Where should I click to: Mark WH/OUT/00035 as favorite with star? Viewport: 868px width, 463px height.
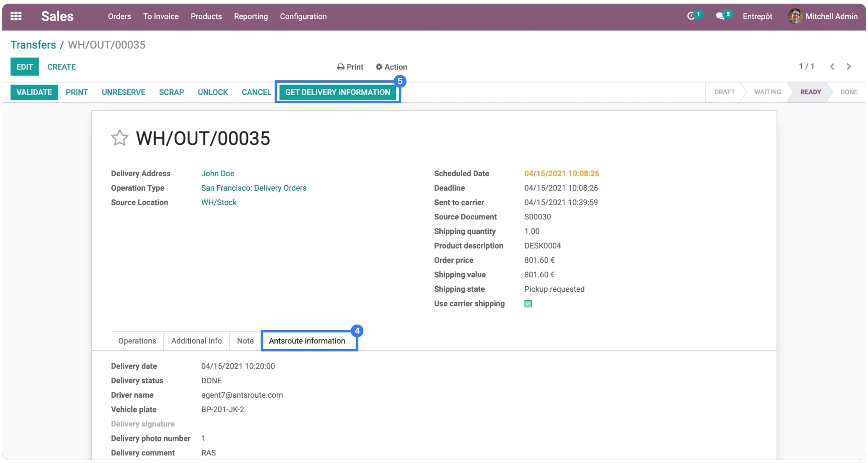[120, 138]
